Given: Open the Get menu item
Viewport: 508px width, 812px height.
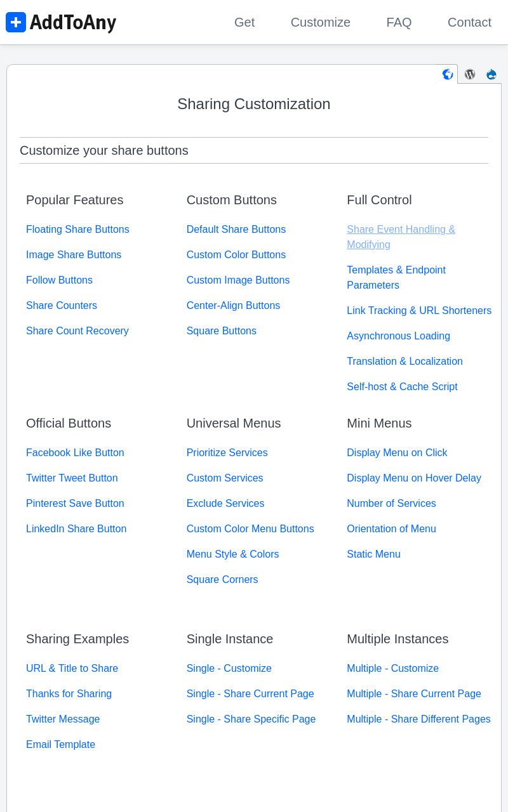Looking at the screenshot, I should coord(244,22).
